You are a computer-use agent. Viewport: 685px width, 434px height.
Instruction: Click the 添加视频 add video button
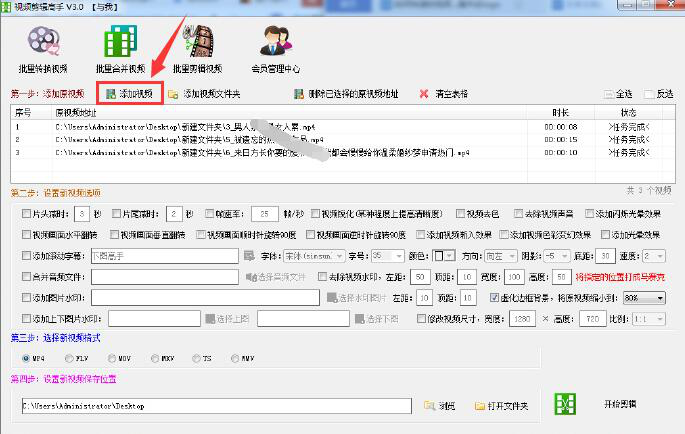click(x=130, y=94)
